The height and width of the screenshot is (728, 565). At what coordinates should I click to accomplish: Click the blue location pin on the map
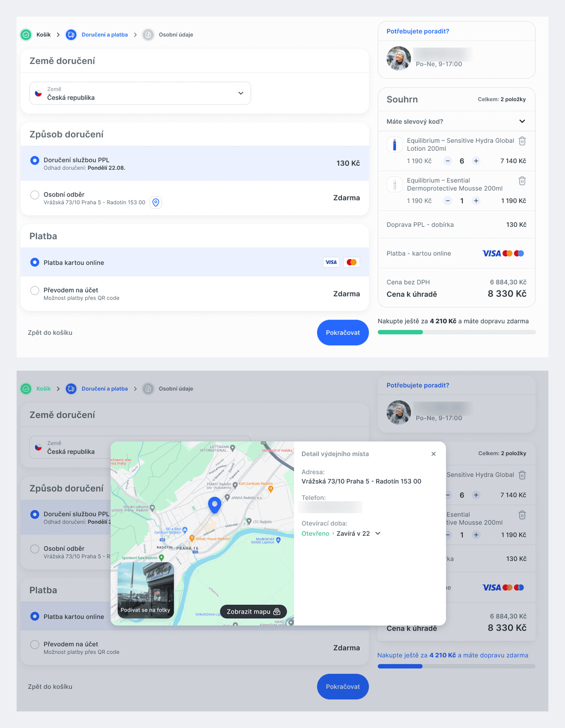215,505
